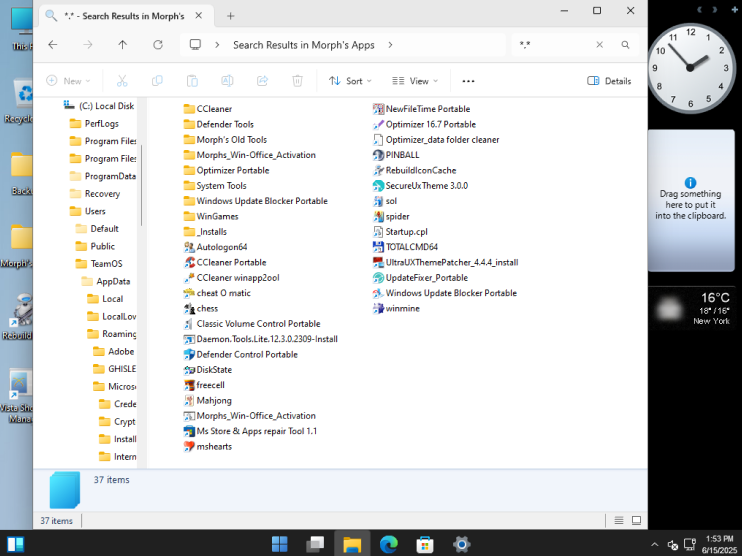Select TeamOS folder in navigation tree

99,264
